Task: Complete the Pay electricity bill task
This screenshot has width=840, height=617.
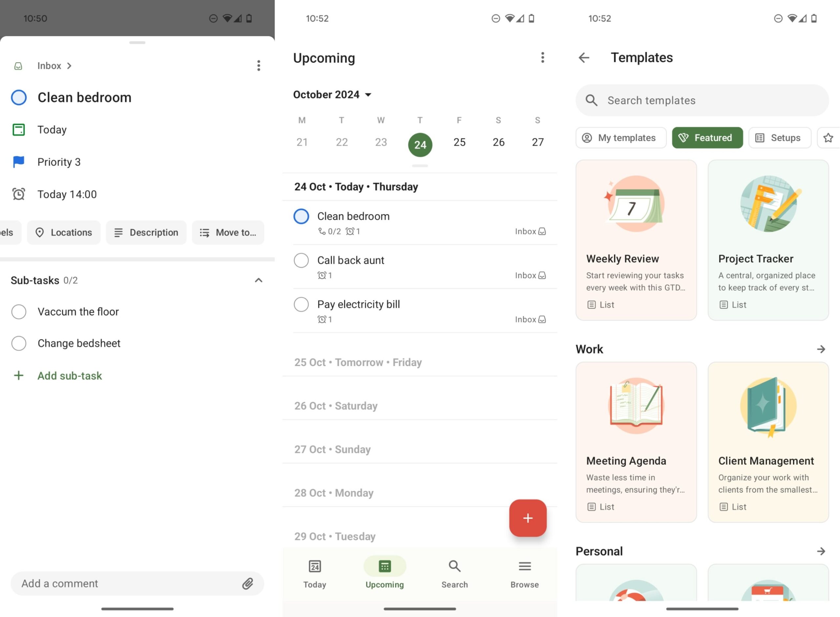Action: (x=301, y=304)
